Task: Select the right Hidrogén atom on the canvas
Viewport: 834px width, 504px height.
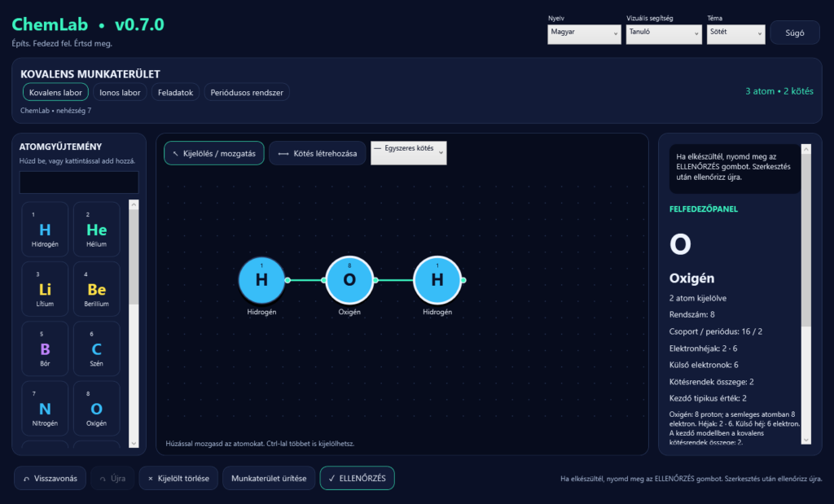Action: [437, 279]
